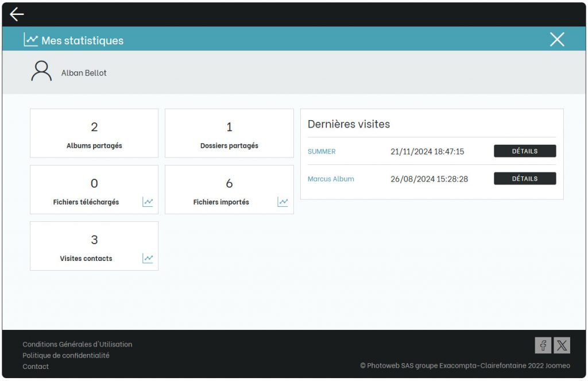Show details for SUMMER visit

[525, 151]
